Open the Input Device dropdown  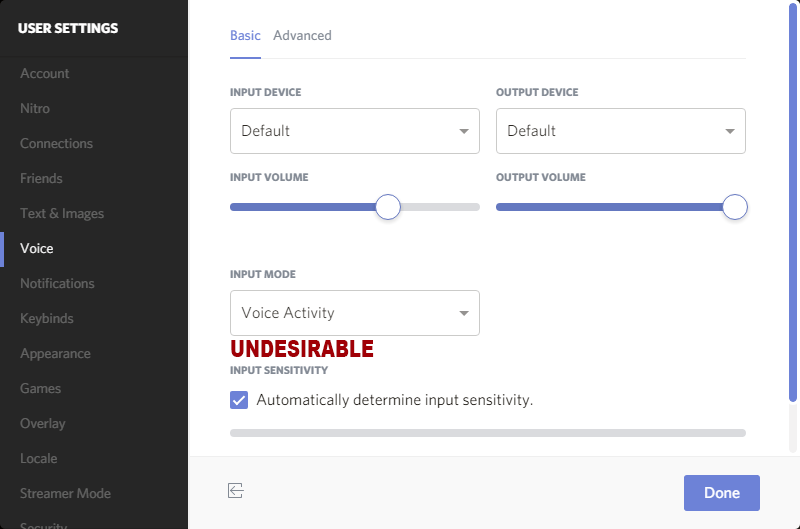tap(354, 131)
